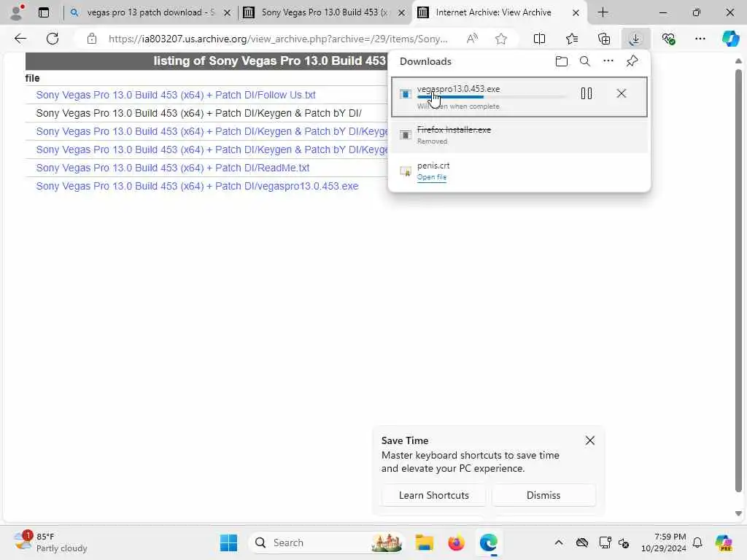Open File Explorer from the taskbar
Screen dimensions: 747x560
[424, 542]
